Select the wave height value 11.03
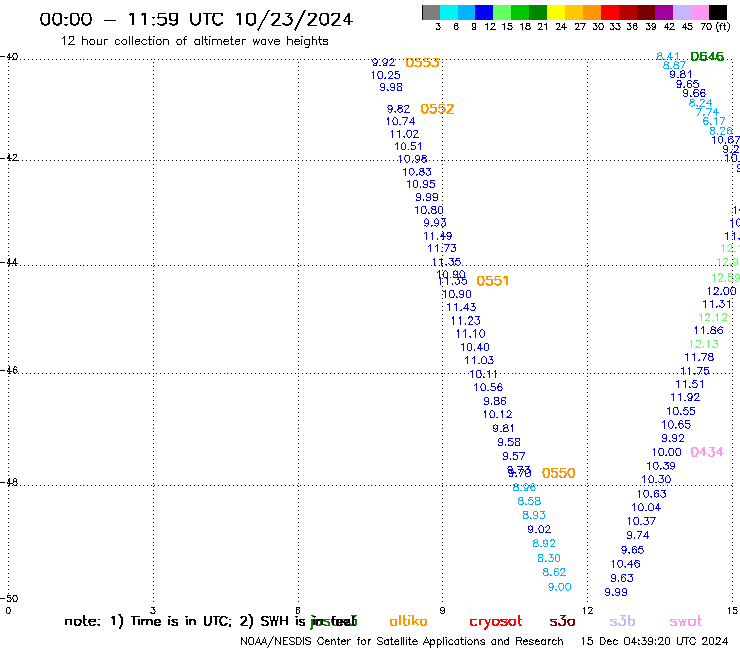Image resolution: width=740 pixels, height=650 pixels. coord(479,361)
